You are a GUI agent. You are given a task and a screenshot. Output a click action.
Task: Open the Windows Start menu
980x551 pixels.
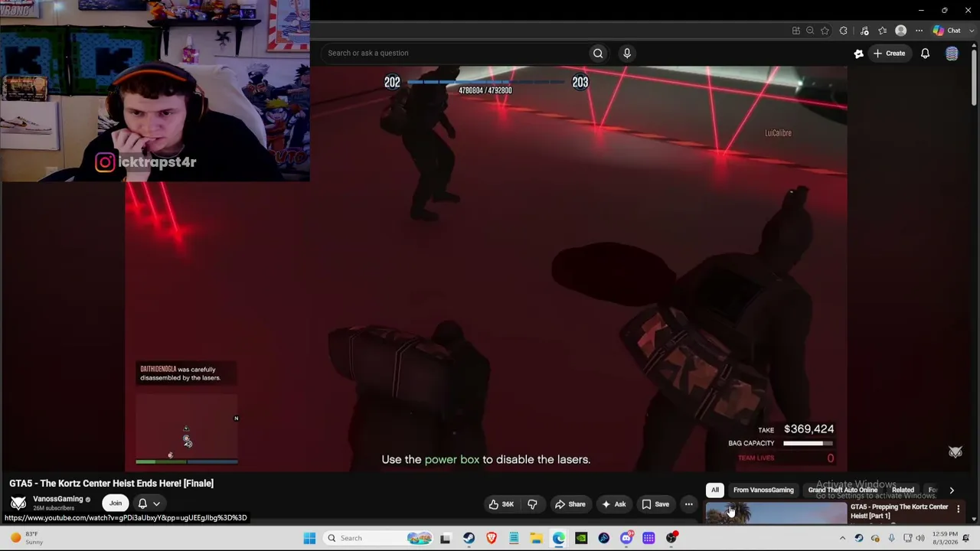coord(309,538)
